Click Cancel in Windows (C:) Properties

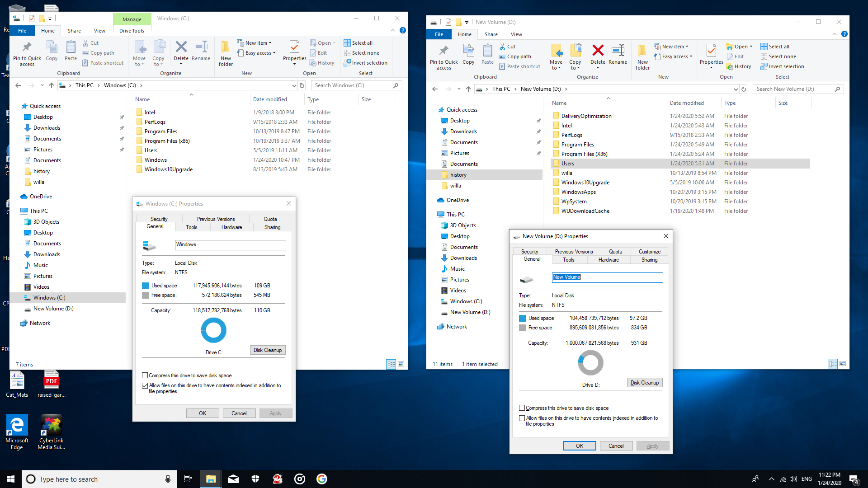(x=239, y=413)
